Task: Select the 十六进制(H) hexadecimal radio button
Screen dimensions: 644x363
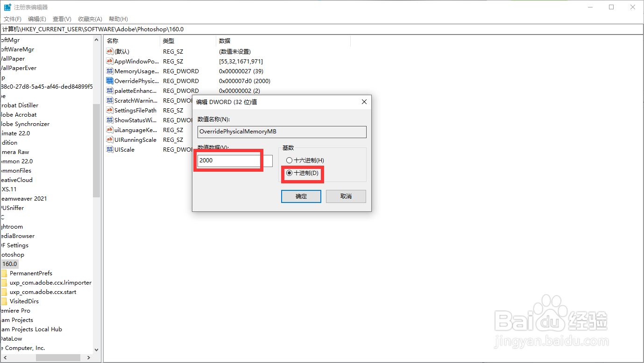Action: click(x=289, y=161)
